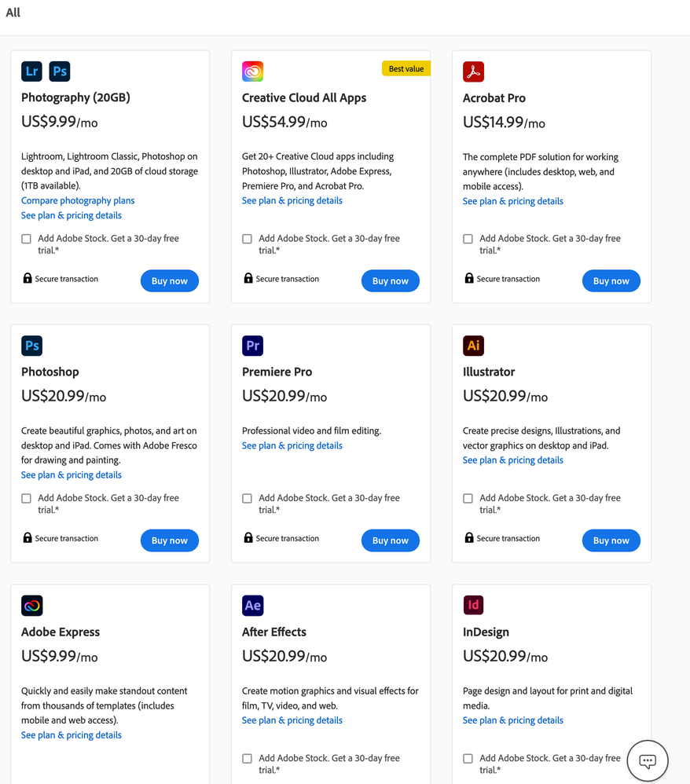Image resolution: width=690 pixels, height=784 pixels.
Task: See plan & pricing details for Adobe Express
Action: point(72,735)
